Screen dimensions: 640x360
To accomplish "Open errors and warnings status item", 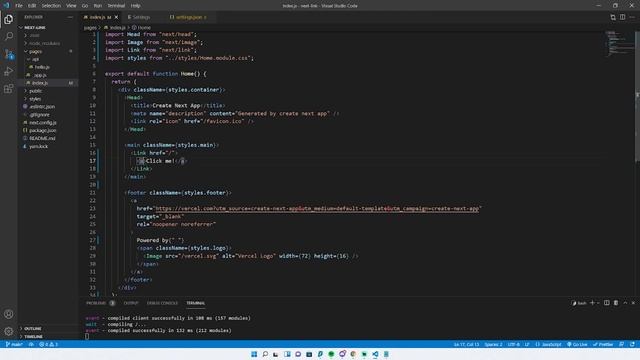I will (49, 344).
